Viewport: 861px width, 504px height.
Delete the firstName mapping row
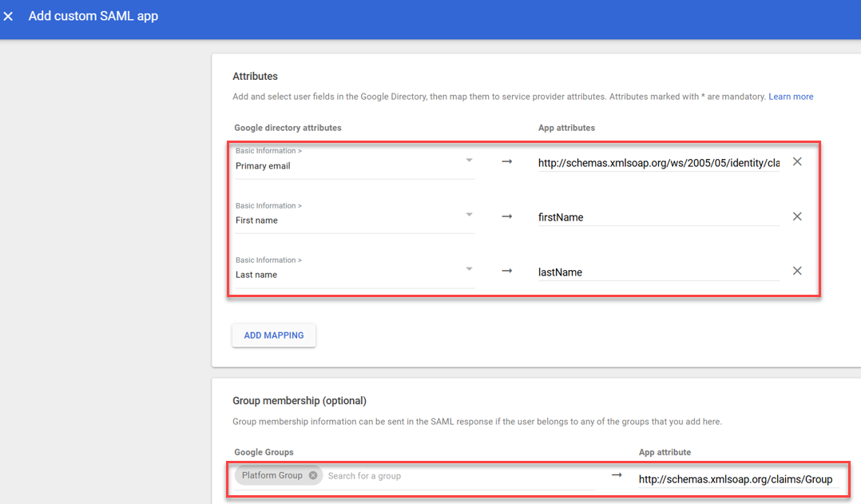pyautogui.click(x=796, y=216)
